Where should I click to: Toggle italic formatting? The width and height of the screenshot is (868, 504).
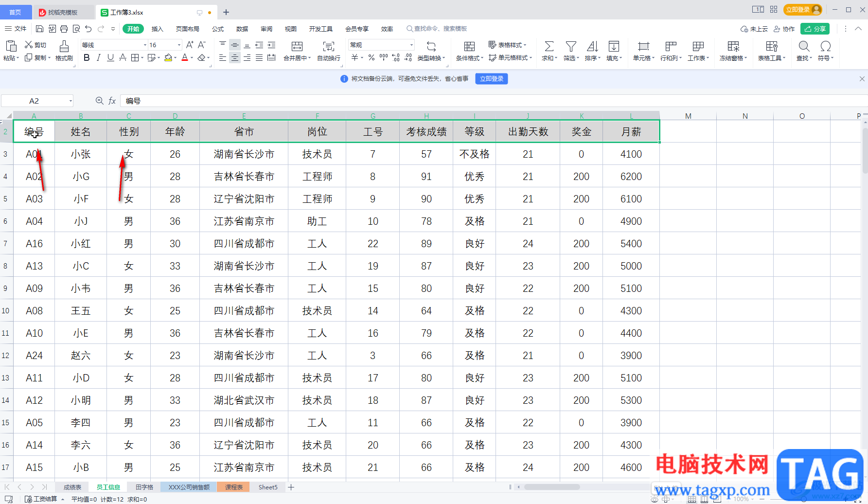coord(99,58)
